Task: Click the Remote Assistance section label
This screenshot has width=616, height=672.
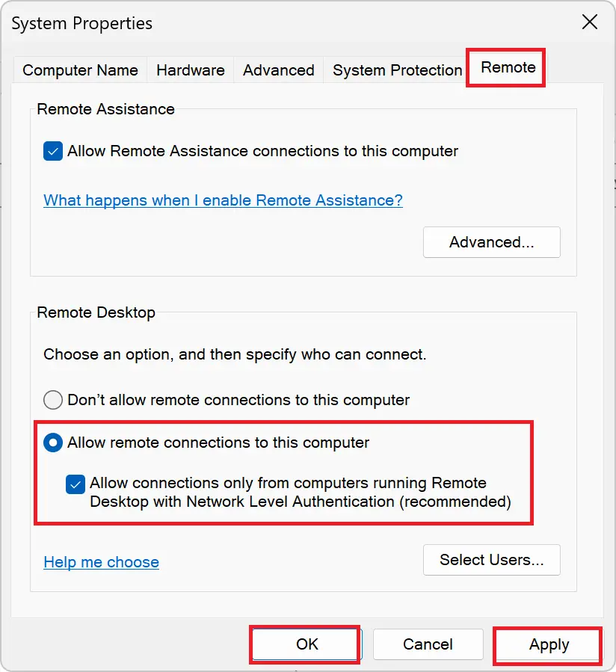Action: pyautogui.click(x=105, y=109)
